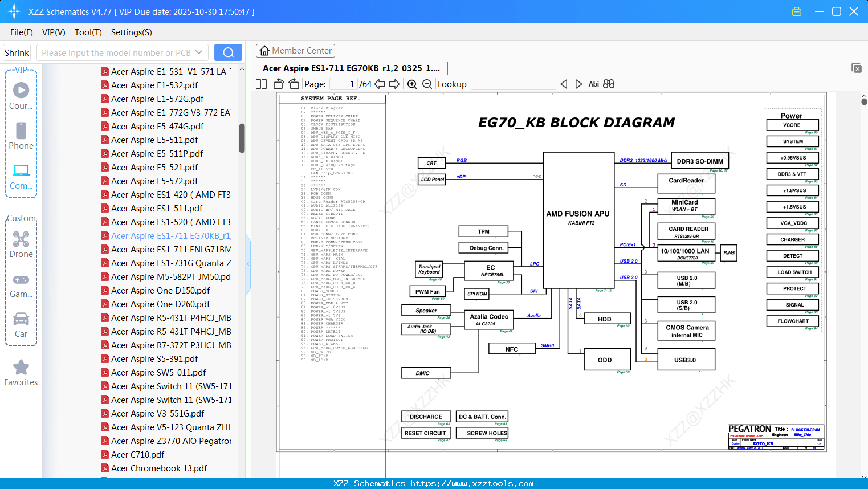Open the yellow toolbox icon in title bar
Screen dimensions: 868x489
797,11
